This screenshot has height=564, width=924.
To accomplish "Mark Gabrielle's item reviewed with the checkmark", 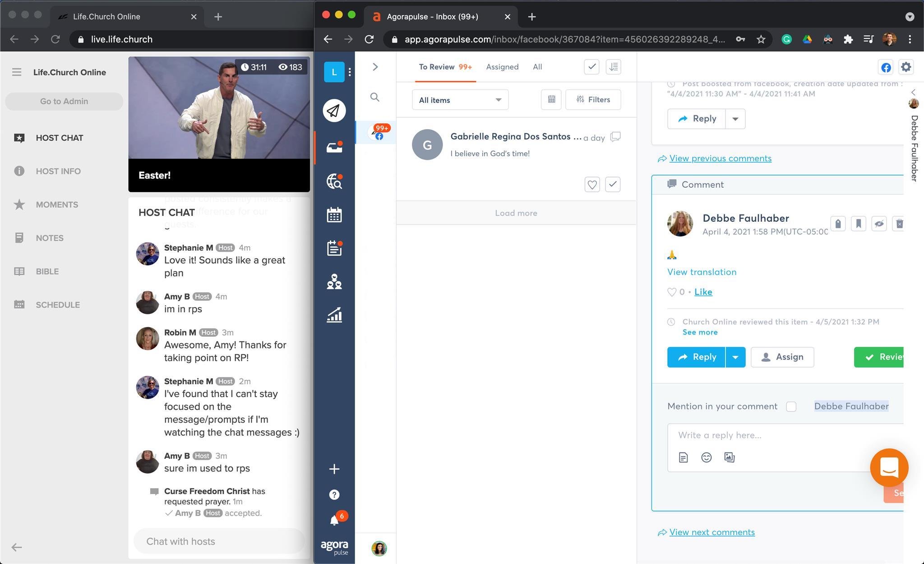I will tap(612, 184).
